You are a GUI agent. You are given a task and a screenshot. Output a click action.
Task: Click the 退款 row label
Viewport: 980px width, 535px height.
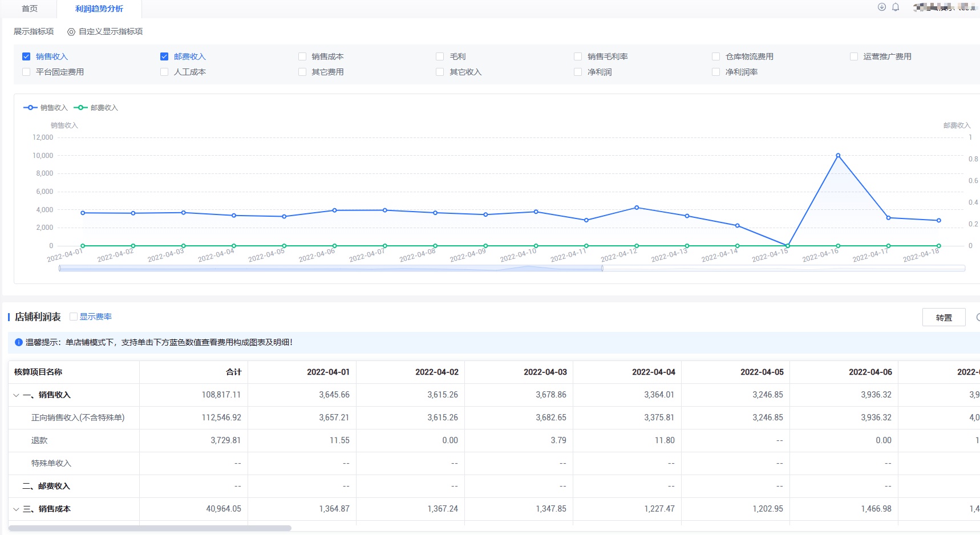39,440
